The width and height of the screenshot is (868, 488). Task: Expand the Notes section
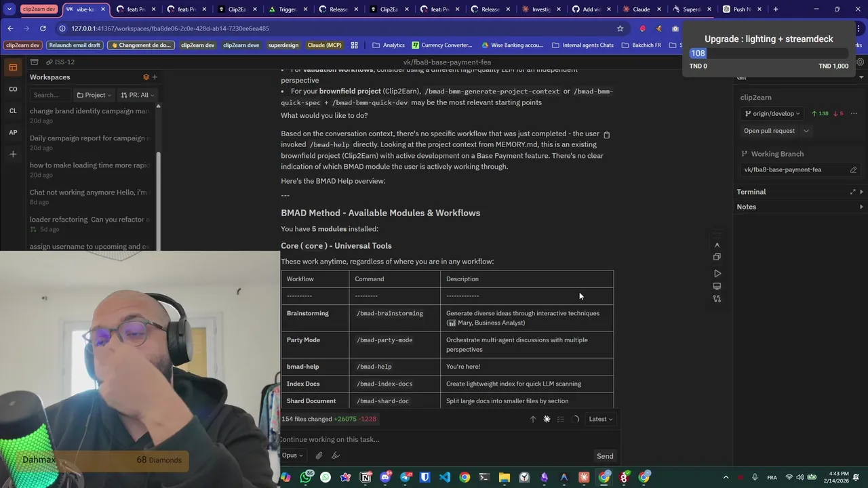(861, 207)
